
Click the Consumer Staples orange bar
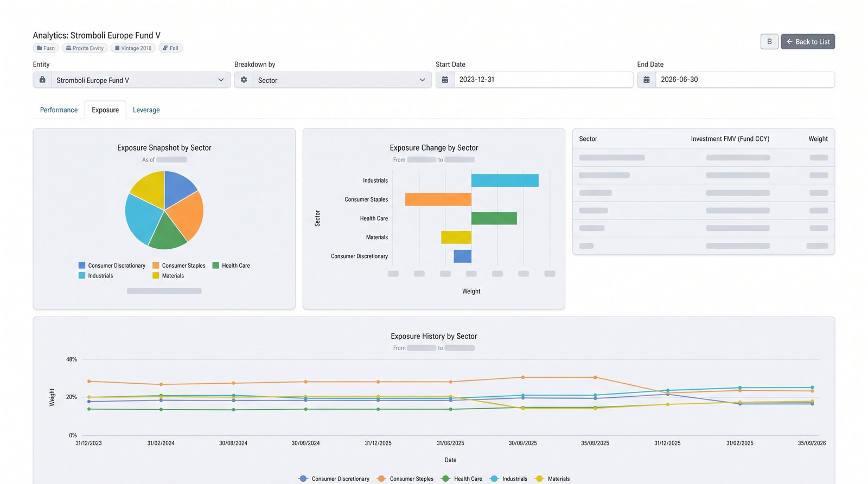(438, 199)
